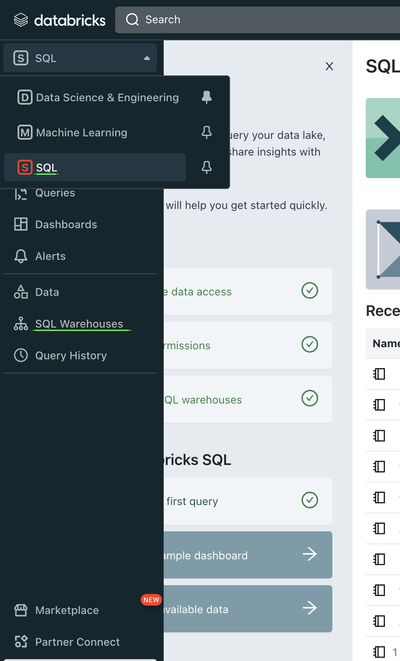Select SQL persona in dropdown list
Screen dimensions: 400x661
click(x=95, y=167)
